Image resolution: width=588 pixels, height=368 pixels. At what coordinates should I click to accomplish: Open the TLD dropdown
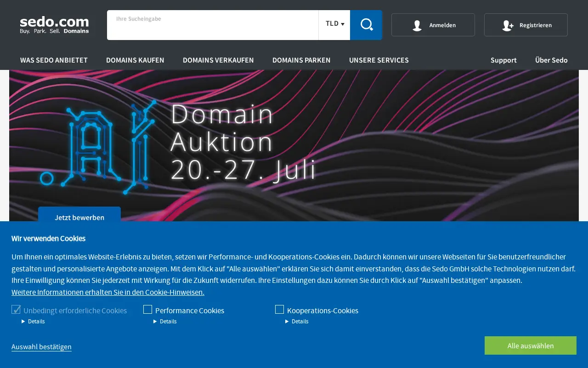[x=334, y=25]
